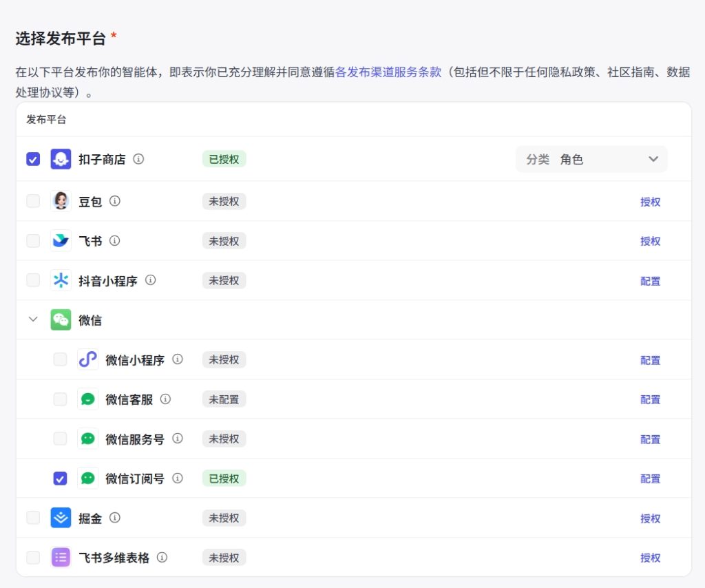
Task: Open info tooltip next to 微信订阅号
Action: (x=178, y=478)
